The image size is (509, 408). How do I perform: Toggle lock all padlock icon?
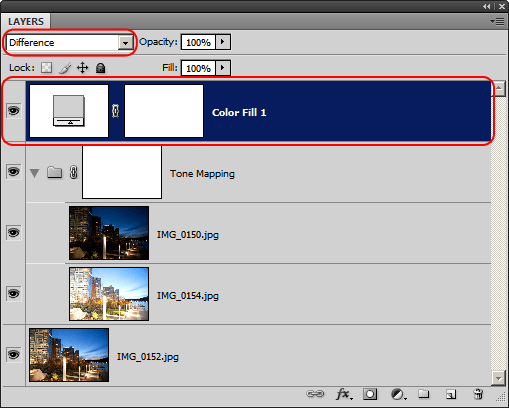(100, 68)
